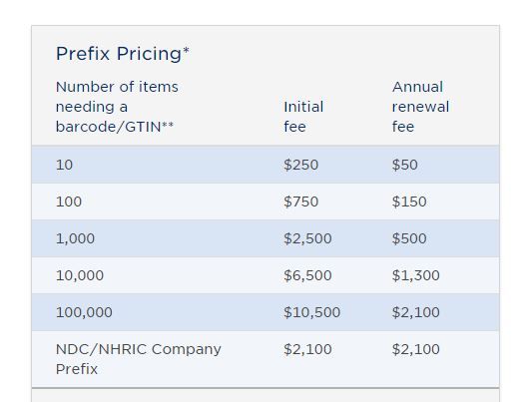The height and width of the screenshot is (402, 532).
Task: Select the 100,000 items row quantity
Action: click(x=84, y=312)
